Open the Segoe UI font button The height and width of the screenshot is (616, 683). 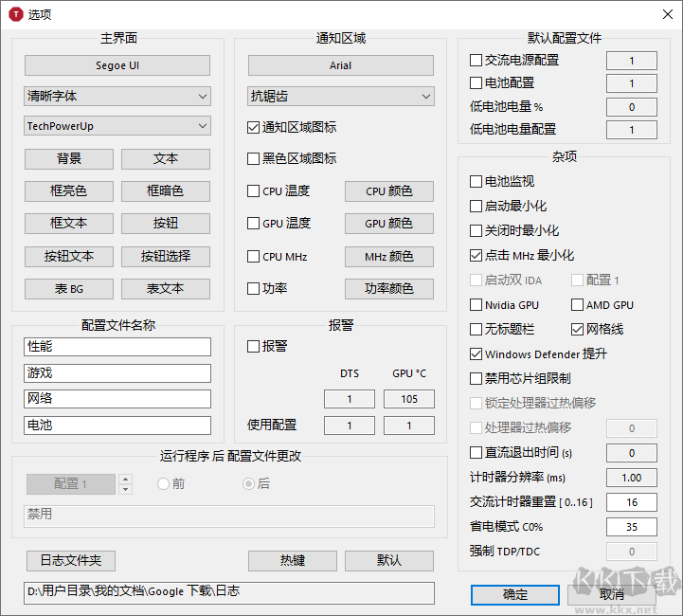click(x=117, y=65)
